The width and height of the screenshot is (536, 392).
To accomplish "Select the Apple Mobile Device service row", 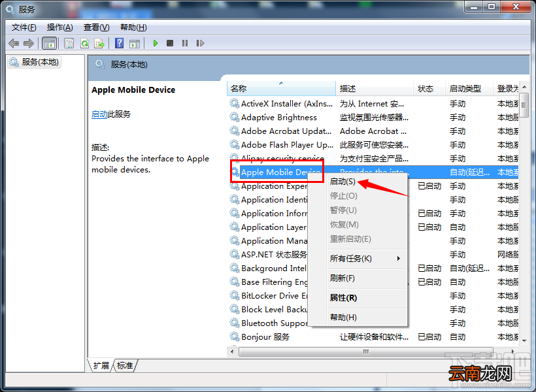I will 374,172.
